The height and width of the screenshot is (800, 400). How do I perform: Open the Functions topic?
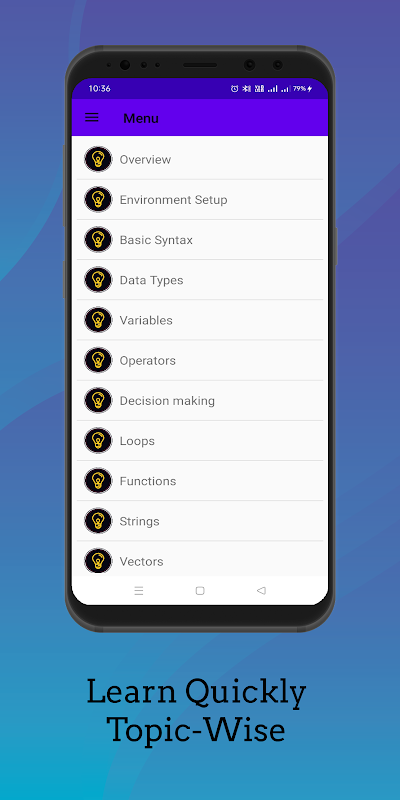click(x=200, y=481)
